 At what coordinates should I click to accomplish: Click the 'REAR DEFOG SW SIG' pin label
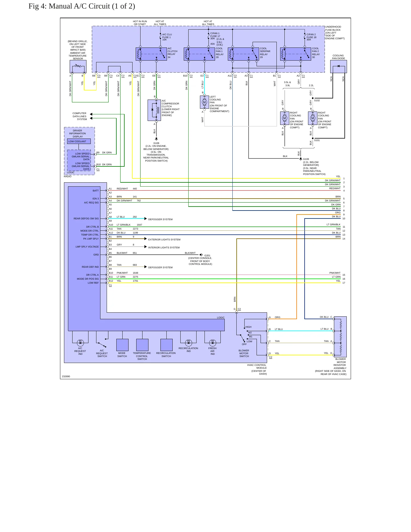coord(86,218)
